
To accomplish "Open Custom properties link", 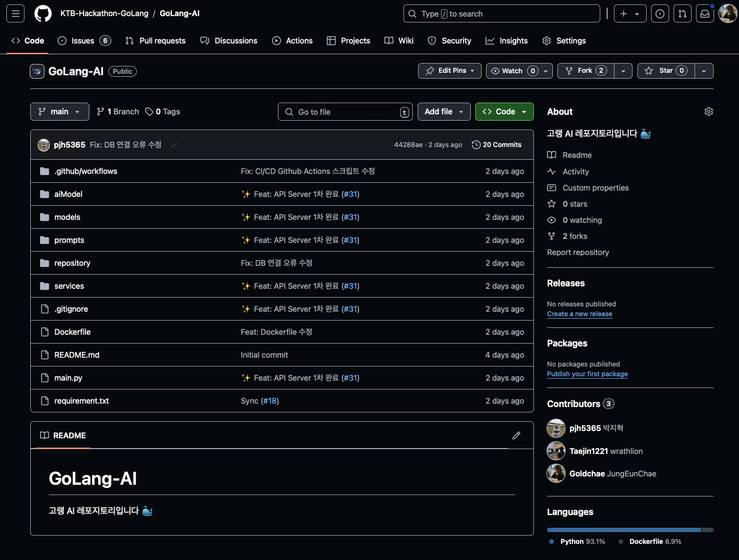I will 588,188.
